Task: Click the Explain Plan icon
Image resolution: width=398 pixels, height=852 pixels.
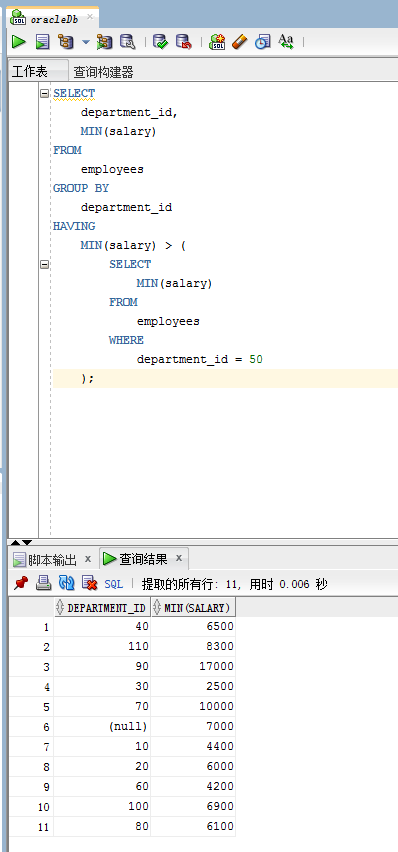Action: pos(66,42)
